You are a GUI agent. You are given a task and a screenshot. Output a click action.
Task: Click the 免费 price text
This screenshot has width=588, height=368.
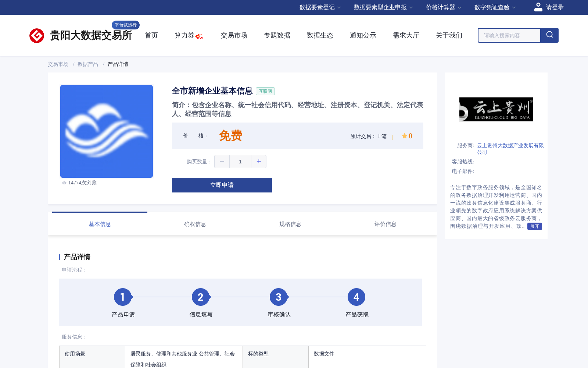point(231,136)
